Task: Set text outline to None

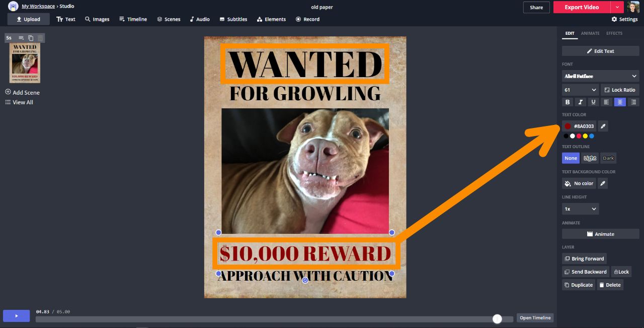Action: tap(571, 158)
